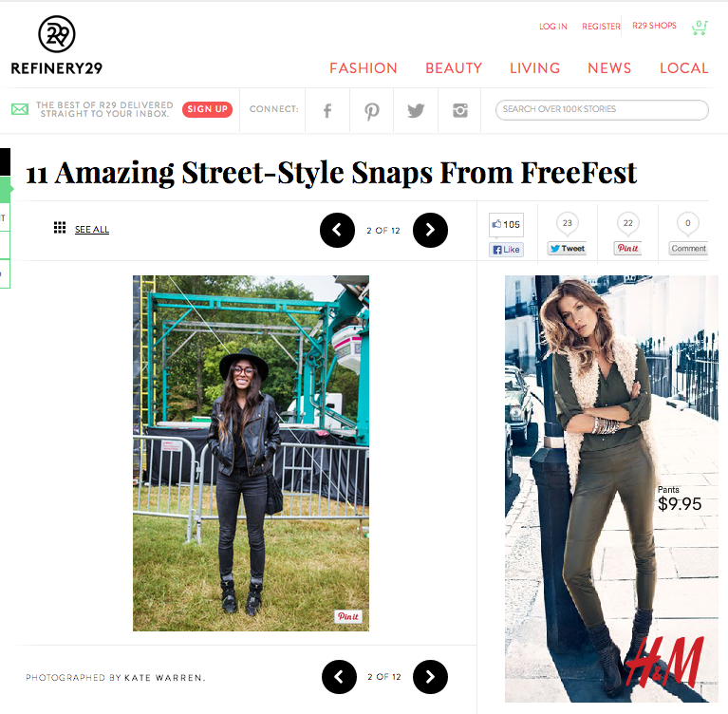Viewport: 728px width, 714px height.
Task: Like the article on Facebook
Action: [x=506, y=250]
